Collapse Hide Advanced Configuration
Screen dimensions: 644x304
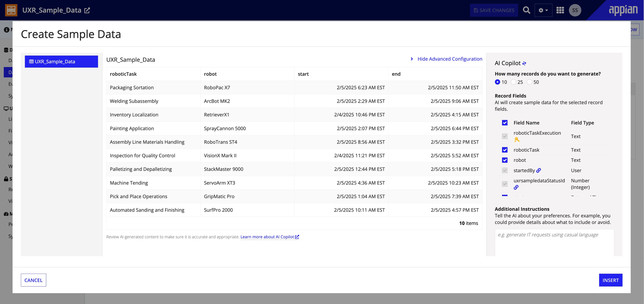pos(450,59)
